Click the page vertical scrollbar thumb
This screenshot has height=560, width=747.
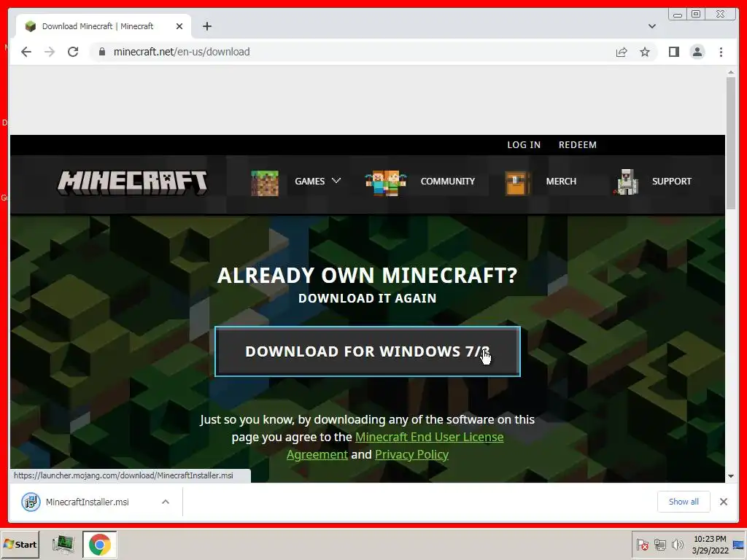(x=731, y=143)
